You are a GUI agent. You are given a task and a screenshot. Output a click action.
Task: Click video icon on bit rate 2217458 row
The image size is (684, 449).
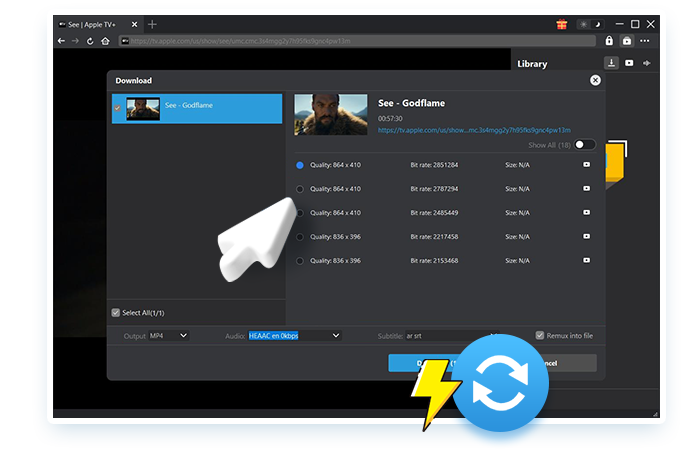[586, 236]
